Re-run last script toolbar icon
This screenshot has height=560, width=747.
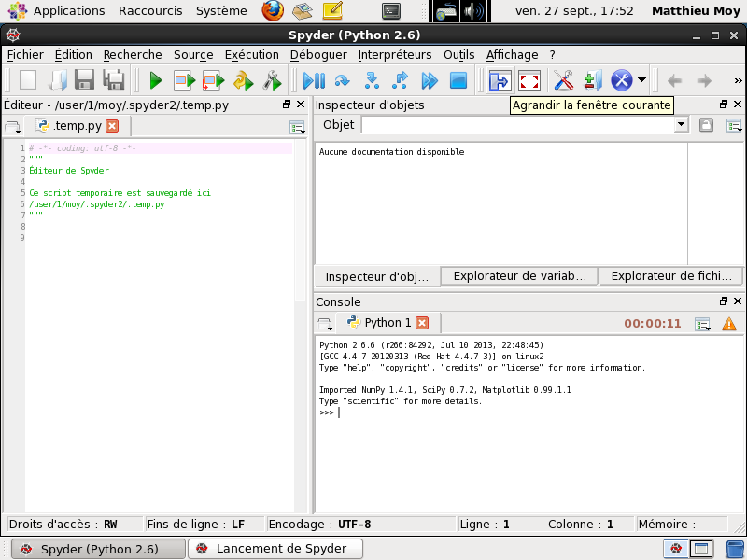pyautogui.click(x=243, y=80)
